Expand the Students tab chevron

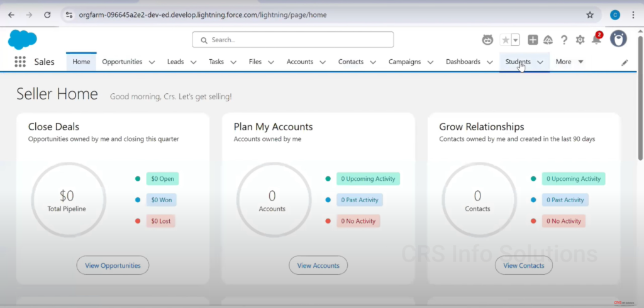[x=540, y=62]
